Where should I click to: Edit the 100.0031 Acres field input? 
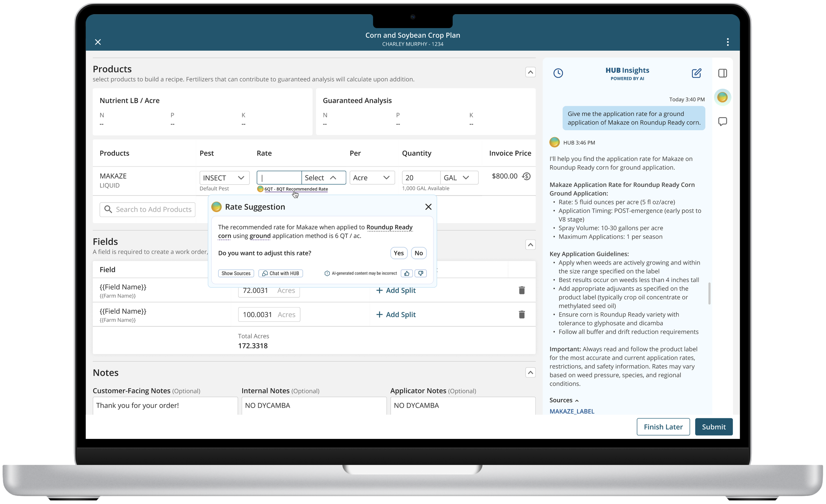pyautogui.click(x=269, y=314)
